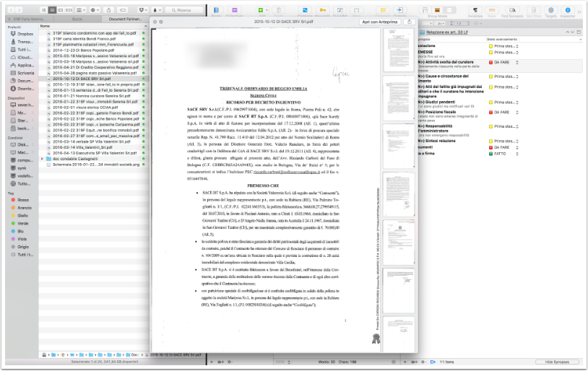Change status of Attività svolta dal curatore

(503, 62)
